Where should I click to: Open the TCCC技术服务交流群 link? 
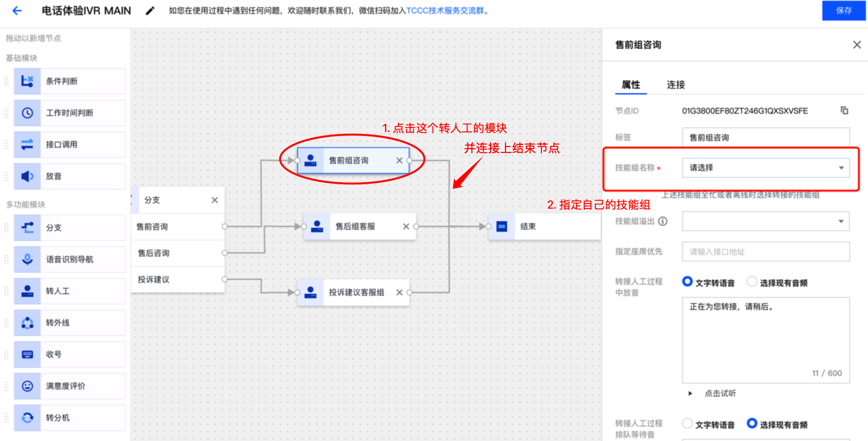point(447,11)
